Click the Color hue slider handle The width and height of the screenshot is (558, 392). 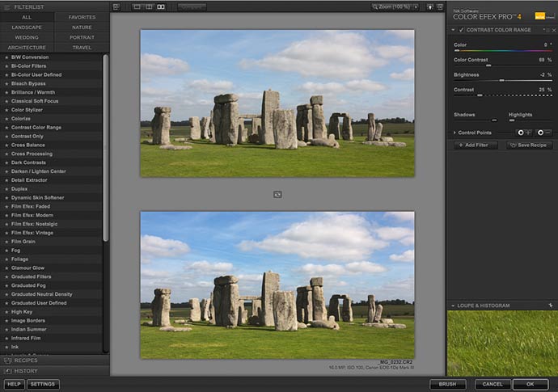pos(457,51)
